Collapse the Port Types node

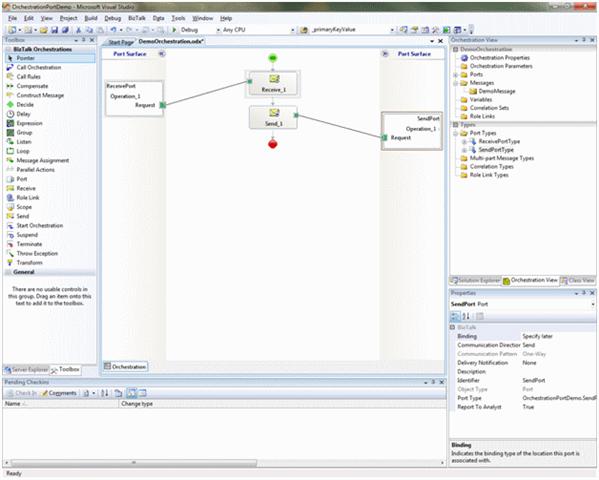pyautogui.click(x=455, y=133)
